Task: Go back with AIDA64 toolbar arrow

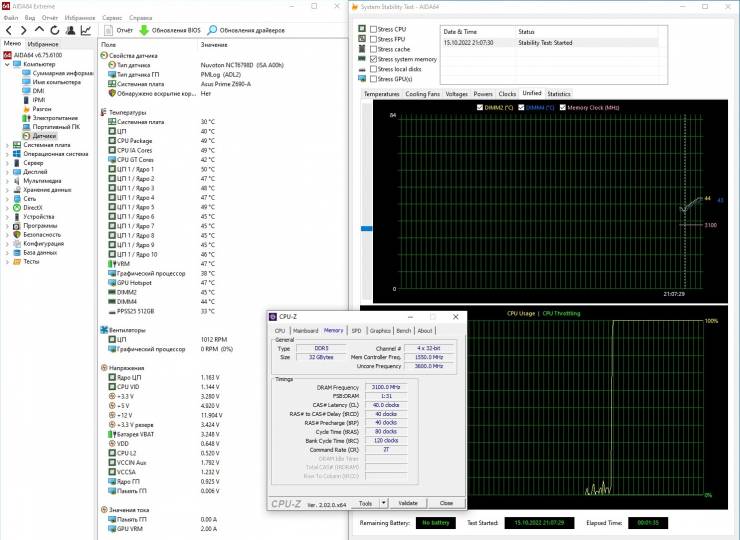Action: click(8, 30)
